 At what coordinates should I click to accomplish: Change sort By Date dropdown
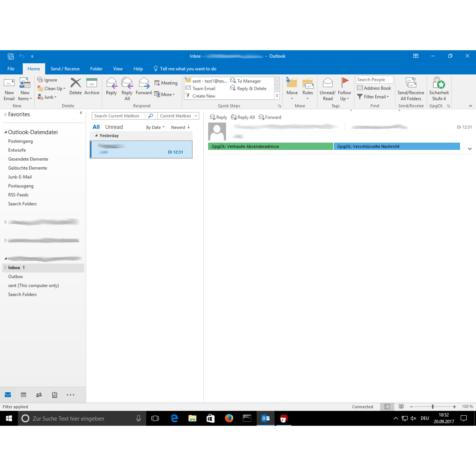pos(155,127)
